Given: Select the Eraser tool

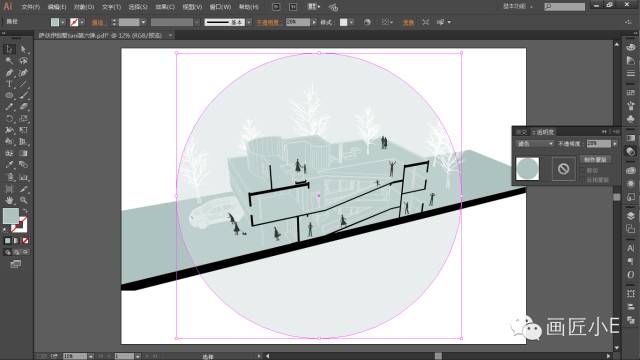Looking at the screenshot, I should tap(24, 107).
